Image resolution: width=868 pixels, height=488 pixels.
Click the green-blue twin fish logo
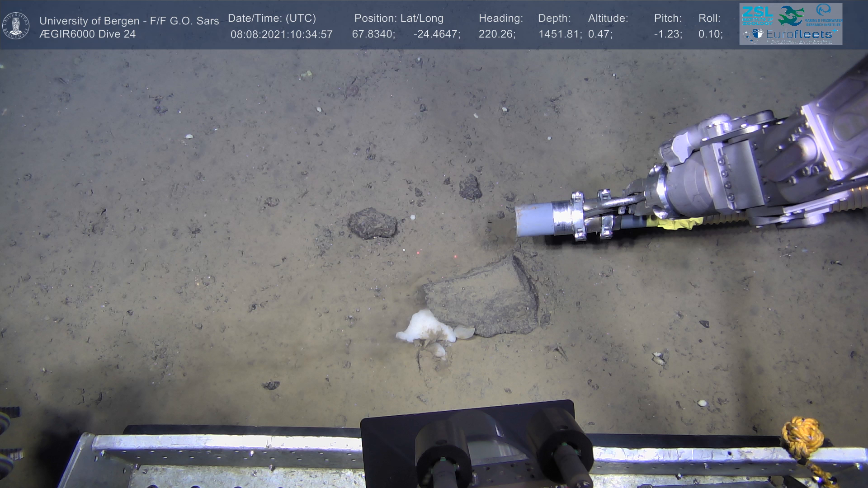pos(791,16)
